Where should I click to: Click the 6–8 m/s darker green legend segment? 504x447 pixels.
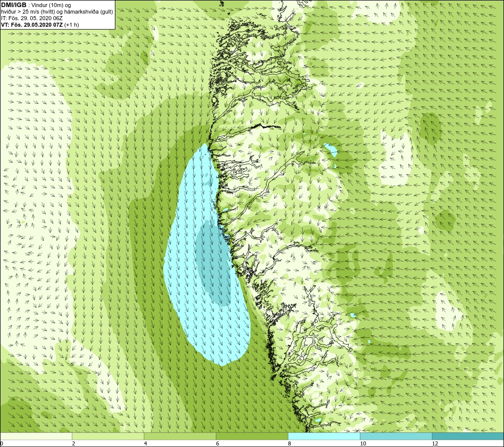[252, 436]
